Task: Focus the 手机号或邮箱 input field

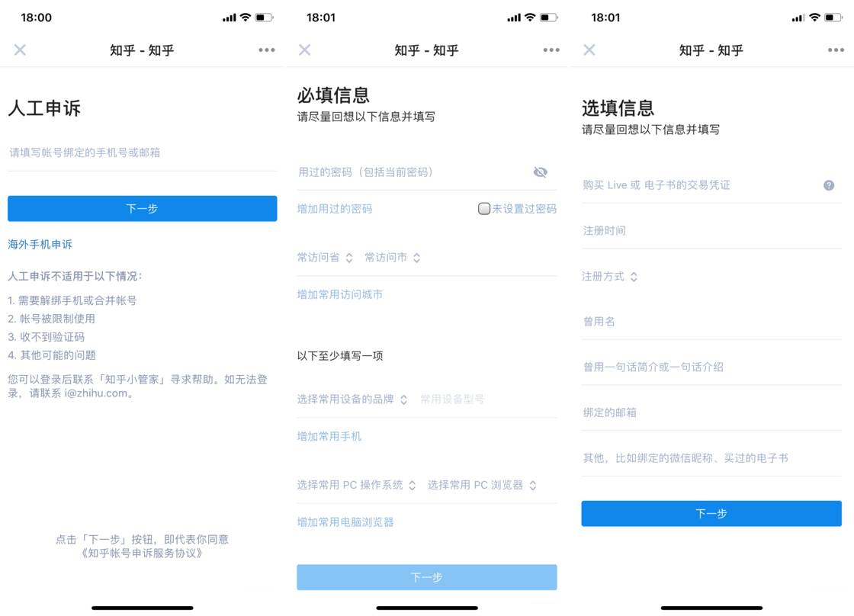Action: click(142, 153)
